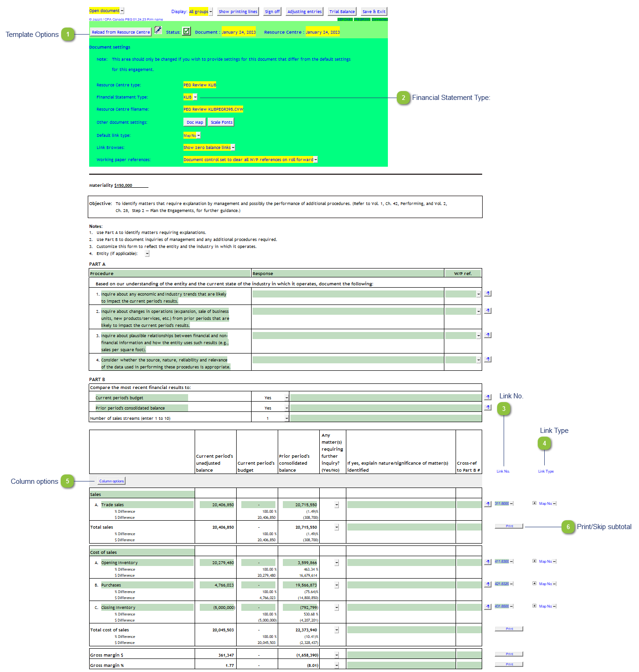Open link number 421.8320 dropdown for Purchases
639x672 pixels.
[512, 584]
